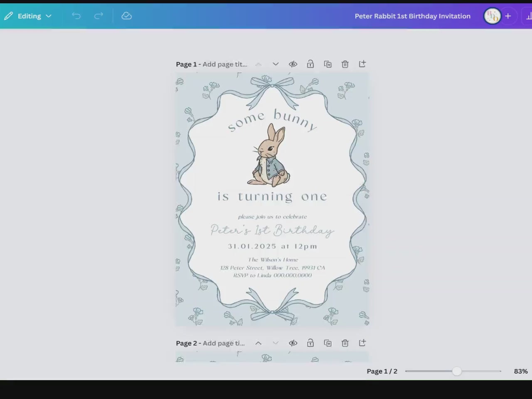Open the analytics chart icon
The height and width of the screenshot is (399, 532).
click(x=529, y=16)
